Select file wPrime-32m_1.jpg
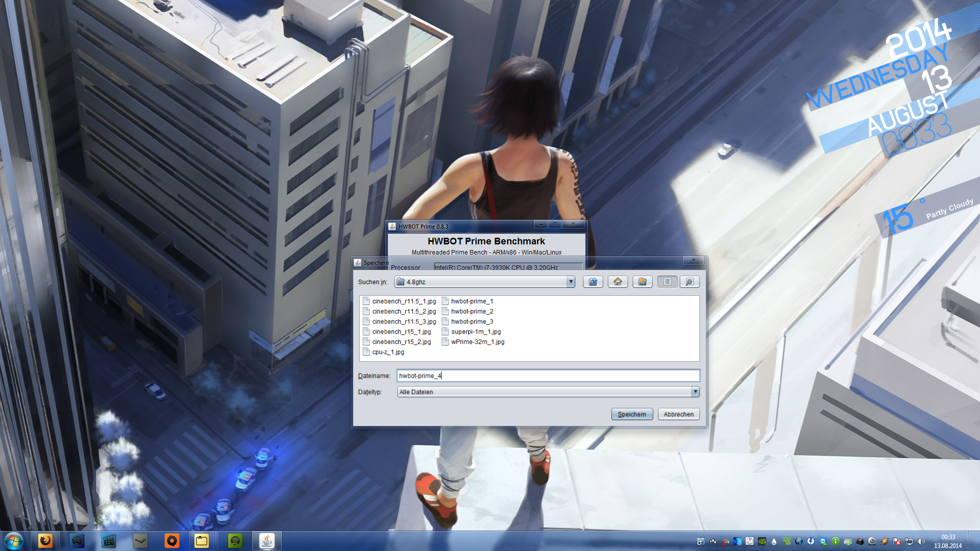The image size is (980, 551). [473, 342]
